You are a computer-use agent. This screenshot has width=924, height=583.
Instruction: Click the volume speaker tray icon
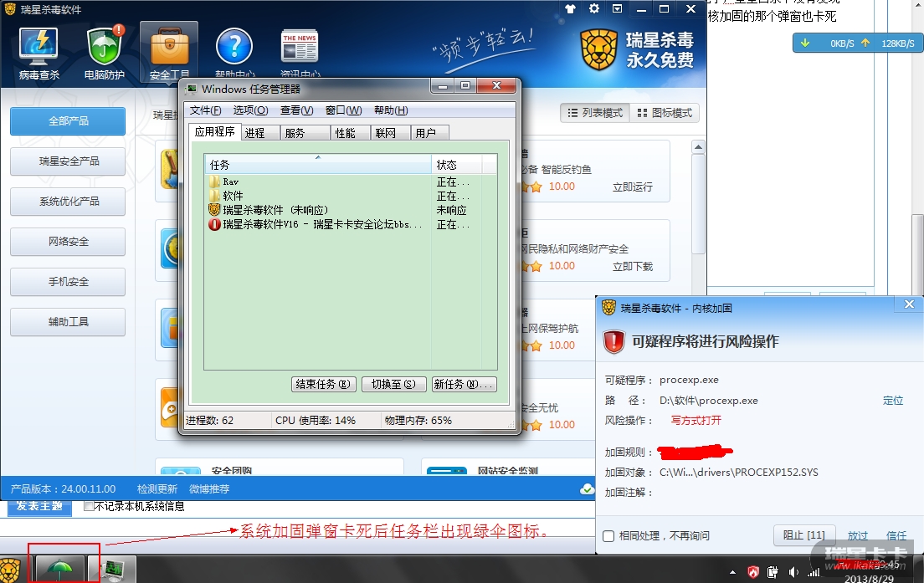(793, 572)
